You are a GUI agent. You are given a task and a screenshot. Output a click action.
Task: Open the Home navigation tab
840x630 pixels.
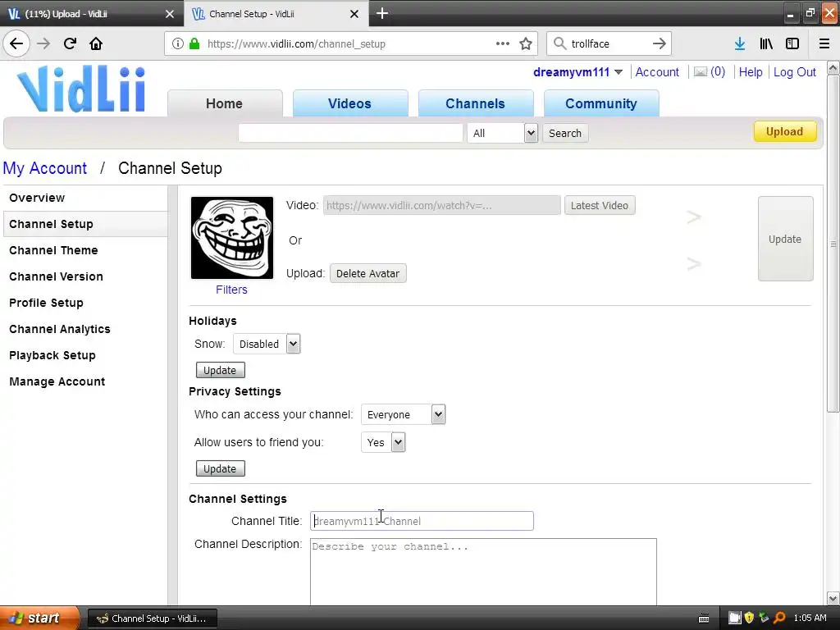(x=225, y=103)
